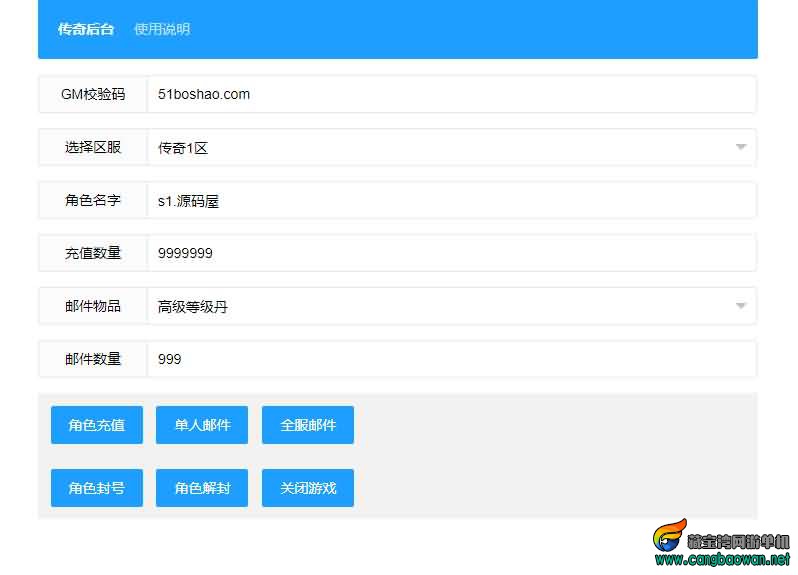Ban character using 角色封号 button
Viewport: 798px width, 575px height.
click(x=97, y=488)
